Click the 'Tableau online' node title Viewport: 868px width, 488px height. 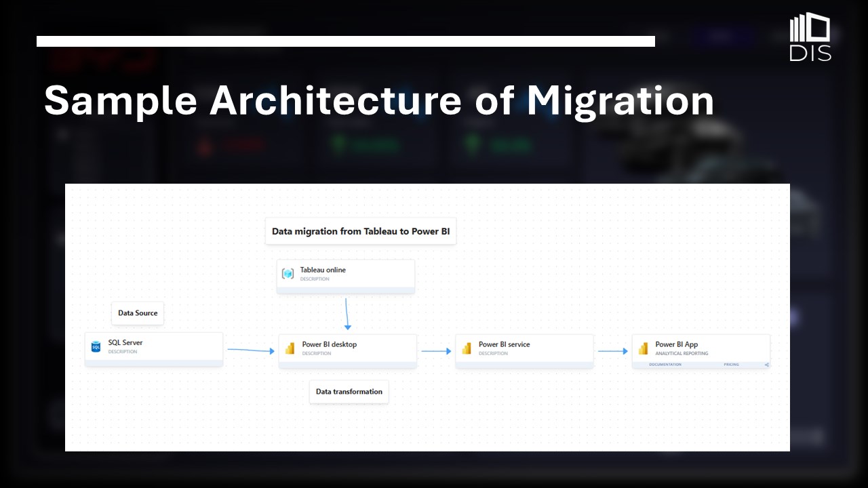pyautogui.click(x=323, y=270)
